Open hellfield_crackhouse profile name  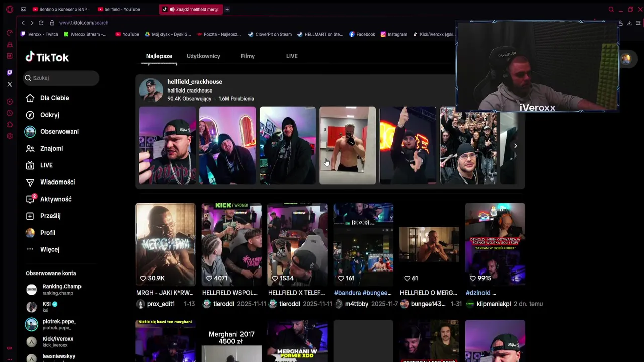(195, 82)
